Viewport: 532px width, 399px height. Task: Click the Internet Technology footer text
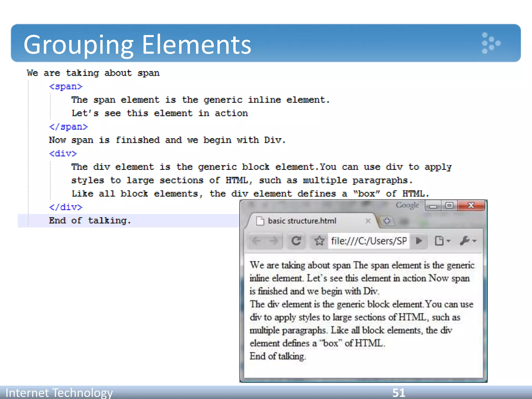point(59,393)
